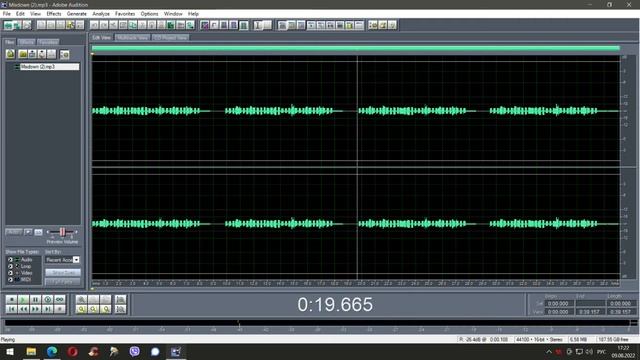This screenshot has height=360, width=640.
Task: Click the first green icon in Files panel
Action: click(x=10, y=54)
